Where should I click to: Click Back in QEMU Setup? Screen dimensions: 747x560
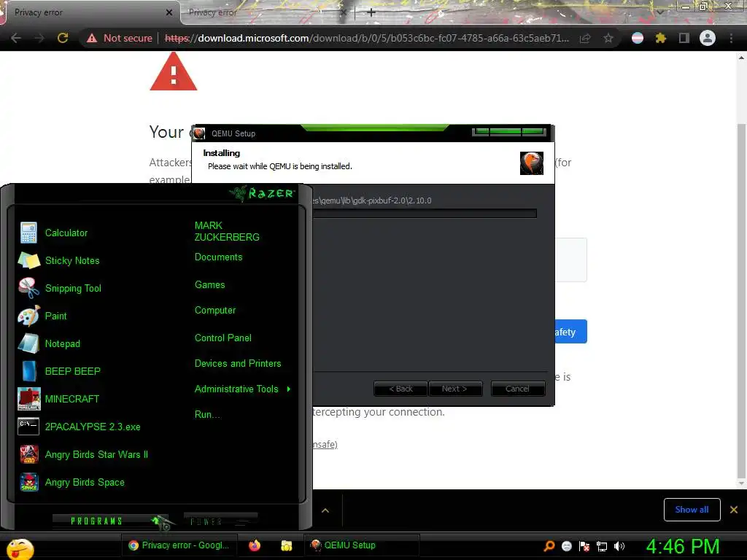(x=400, y=389)
